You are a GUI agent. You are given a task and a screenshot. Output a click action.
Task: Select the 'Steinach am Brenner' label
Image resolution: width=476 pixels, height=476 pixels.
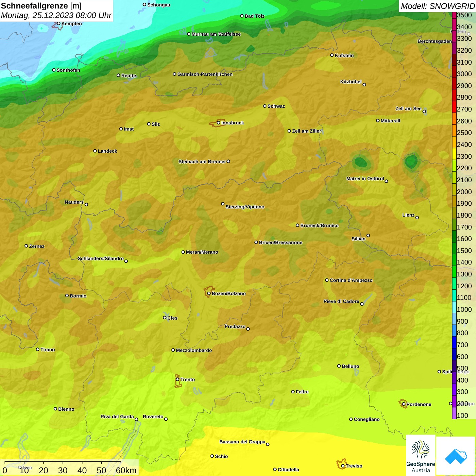[x=202, y=161]
